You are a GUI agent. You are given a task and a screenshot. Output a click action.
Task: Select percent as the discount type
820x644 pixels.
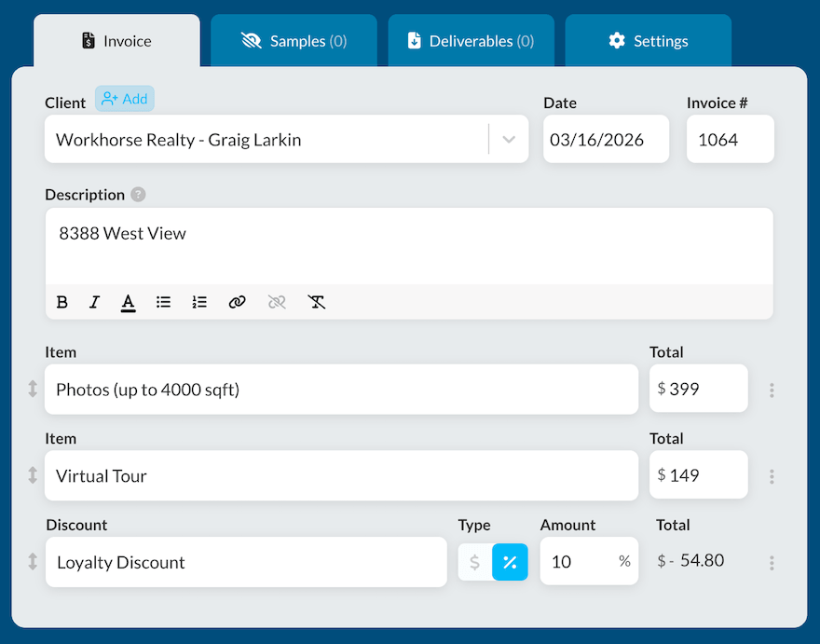(x=509, y=562)
